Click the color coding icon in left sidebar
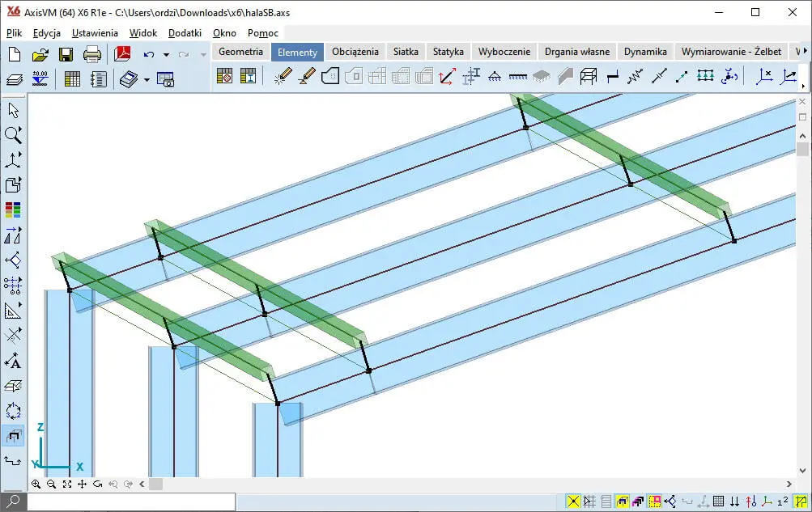Screen dimensions: 812x512 click(13, 210)
